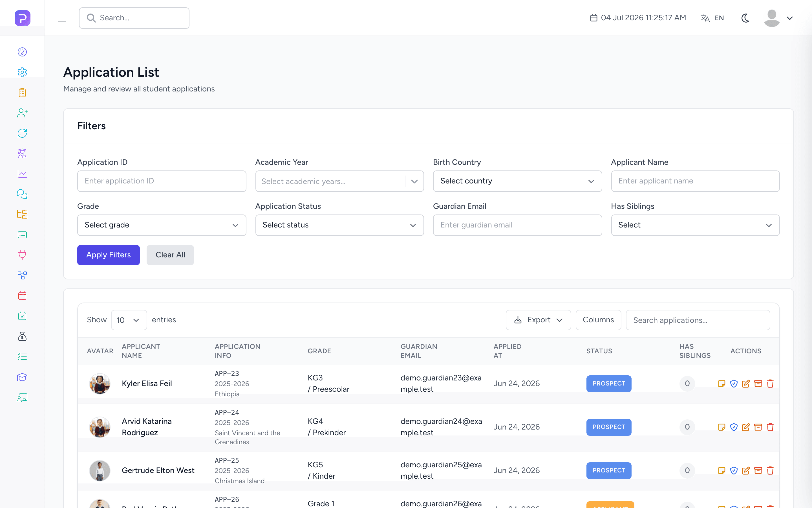Open the blue workflow nodes icon in sidebar

coord(22,275)
